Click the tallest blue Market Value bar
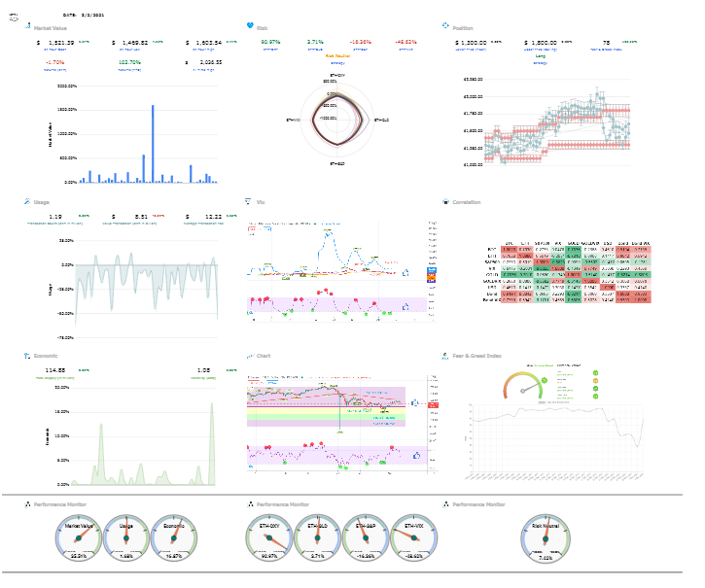The height and width of the screenshot is (588, 705). [x=153, y=144]
